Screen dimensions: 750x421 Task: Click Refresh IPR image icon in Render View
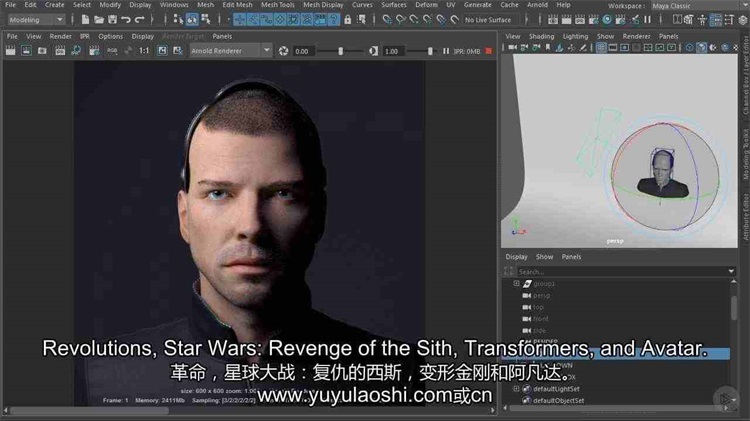pyautogui.click(x=76, y=51)
